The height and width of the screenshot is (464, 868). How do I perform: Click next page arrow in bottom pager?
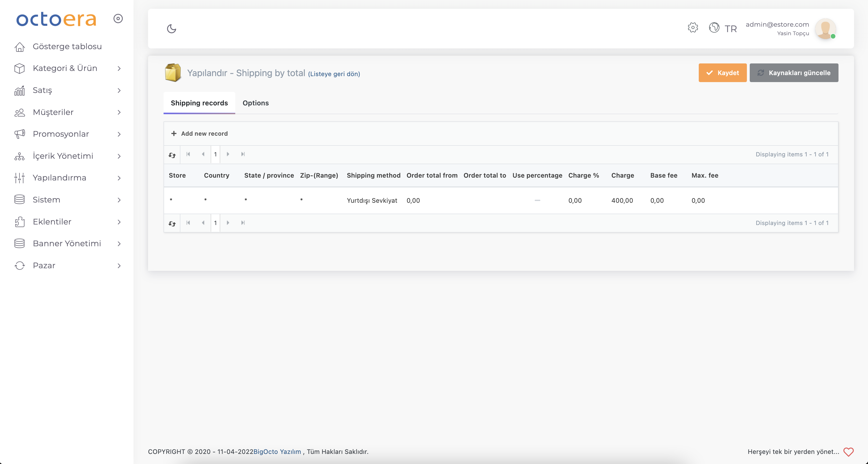tap(228, 223)
